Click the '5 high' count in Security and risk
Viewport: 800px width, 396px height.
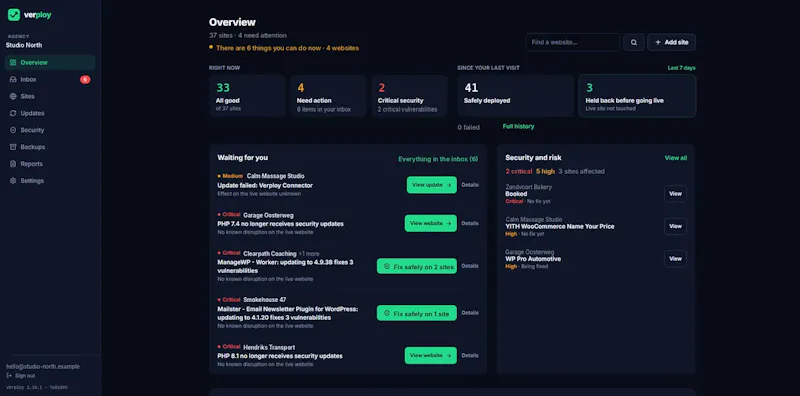545,171
